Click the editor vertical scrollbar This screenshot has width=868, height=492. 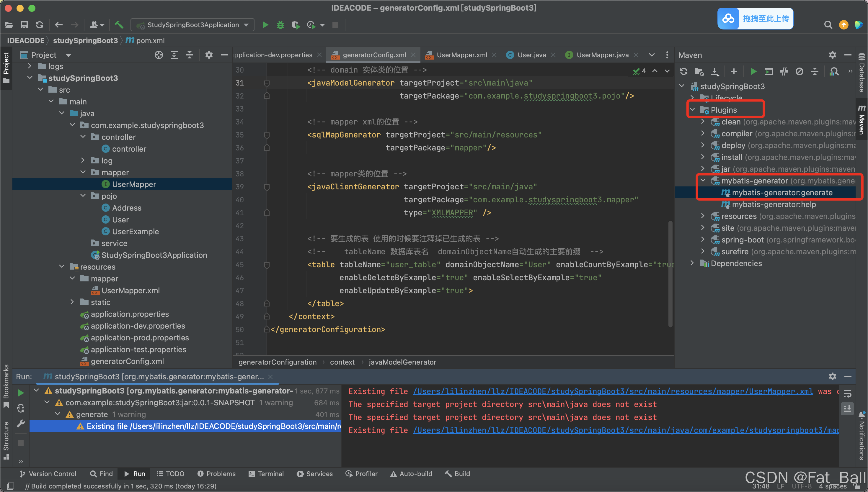(670, 274)
